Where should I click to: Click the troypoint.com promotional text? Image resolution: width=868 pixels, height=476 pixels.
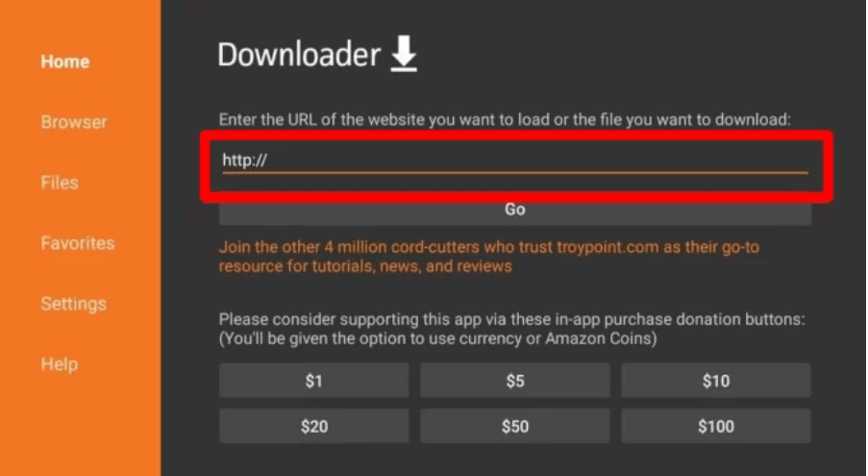[489, 256]
